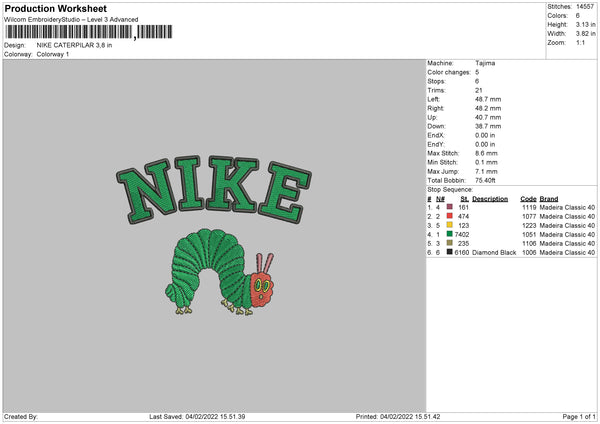Click the caterpillar's red face
The image size is (600, 424).
click(x=262, y=289)
